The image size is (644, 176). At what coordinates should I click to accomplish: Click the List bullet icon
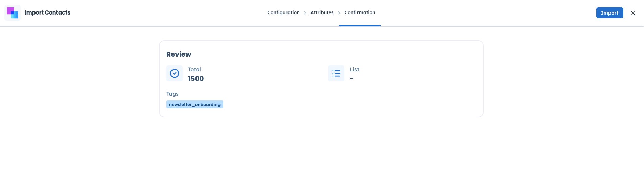pos(336,73)
